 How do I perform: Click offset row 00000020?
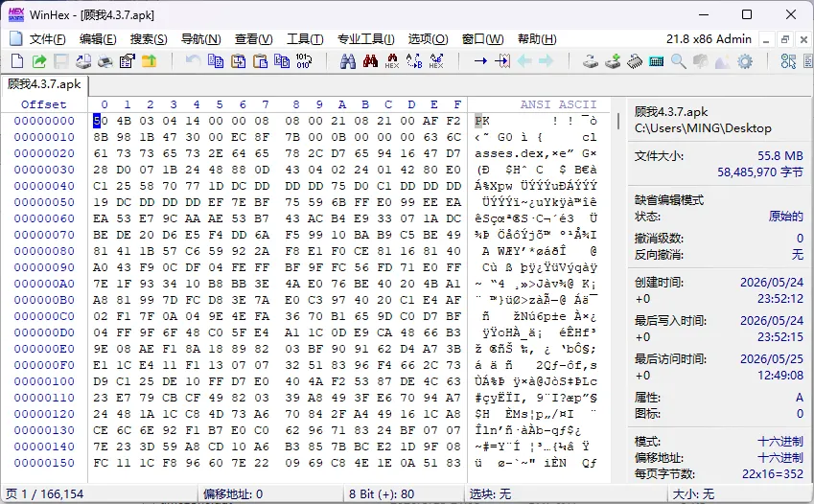coord(44,153)
